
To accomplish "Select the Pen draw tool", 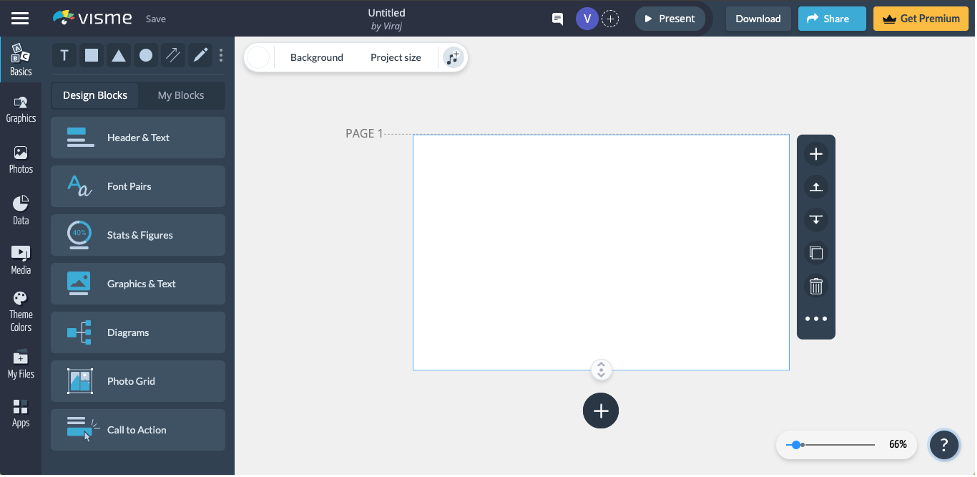I will 200,55.
